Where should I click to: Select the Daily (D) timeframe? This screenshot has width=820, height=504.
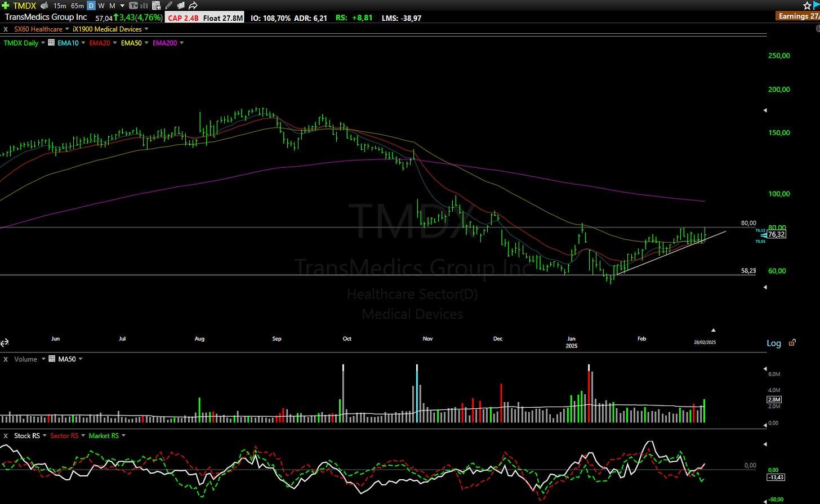91,6
